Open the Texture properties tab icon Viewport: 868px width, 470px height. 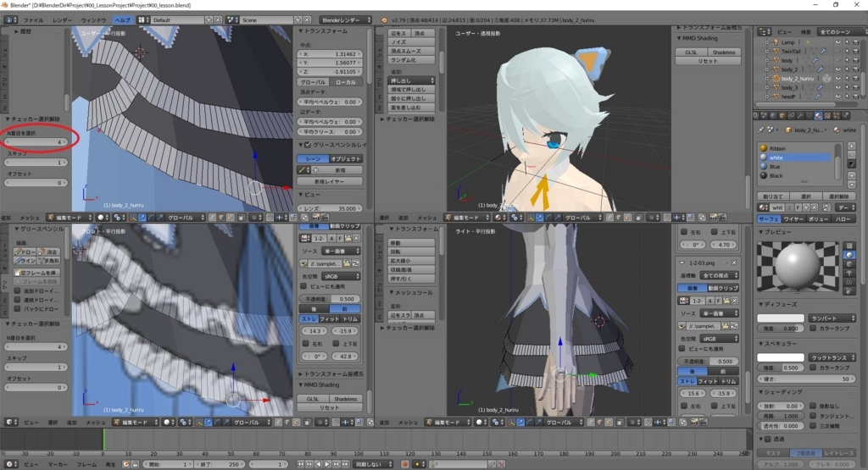[x=827, y=115]
